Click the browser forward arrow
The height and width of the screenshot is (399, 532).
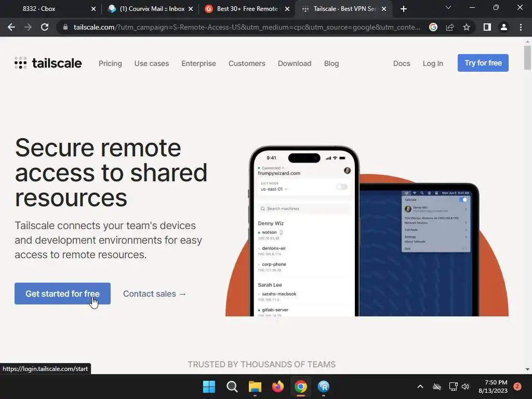point(28,27)
